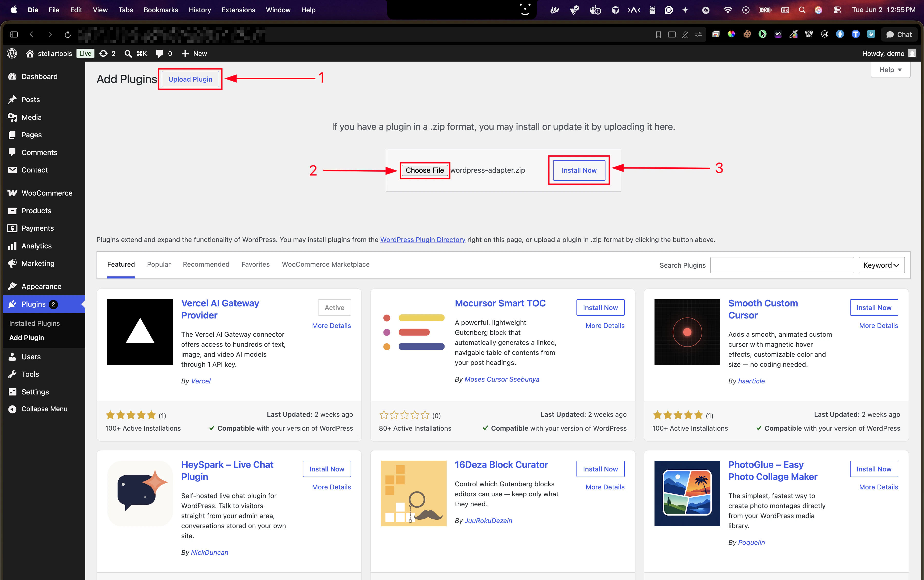Image resolution: width=924 pixels, height=580 pixels.
Task: Install Smooth Custom Cursor plugin
Action: click(x=874, y=307)
